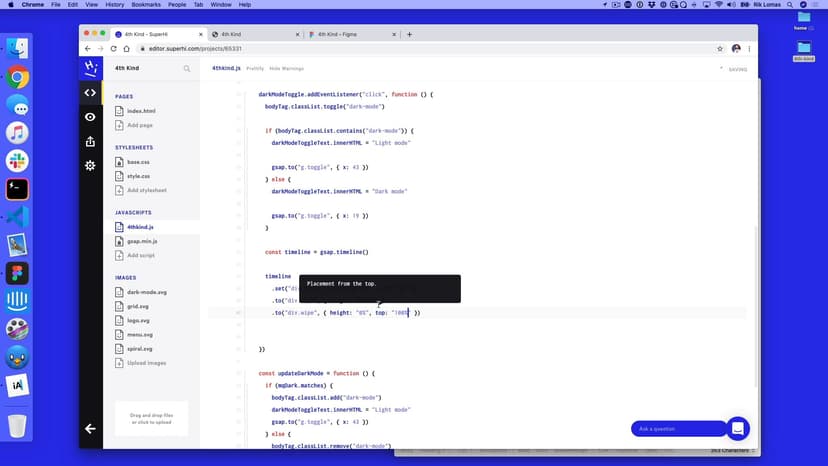828x466 pixels.
Task: Click the SuperHi logo icon
Action: click(90, 68)
